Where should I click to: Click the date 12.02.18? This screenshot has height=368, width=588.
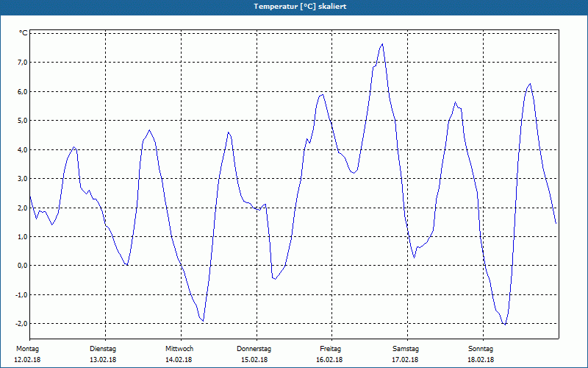[27, 360]
